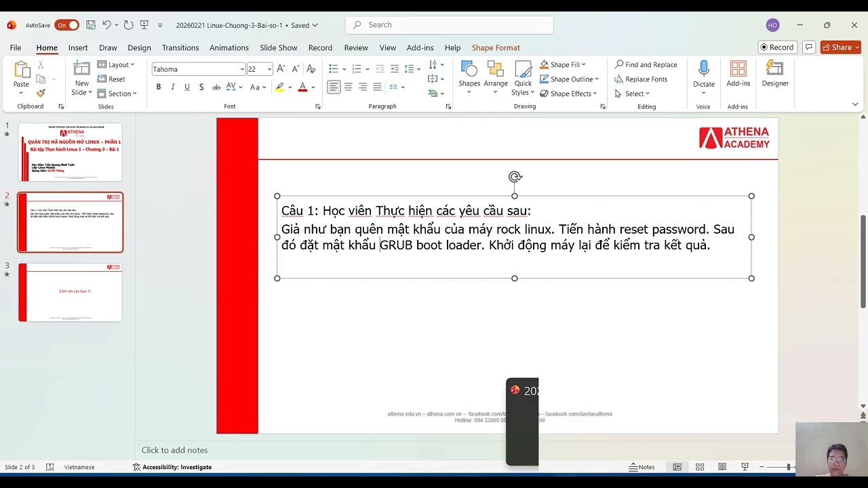Screen dimensions: 868x488
Task: Toggle align text left
Action: tap(334, 87)
